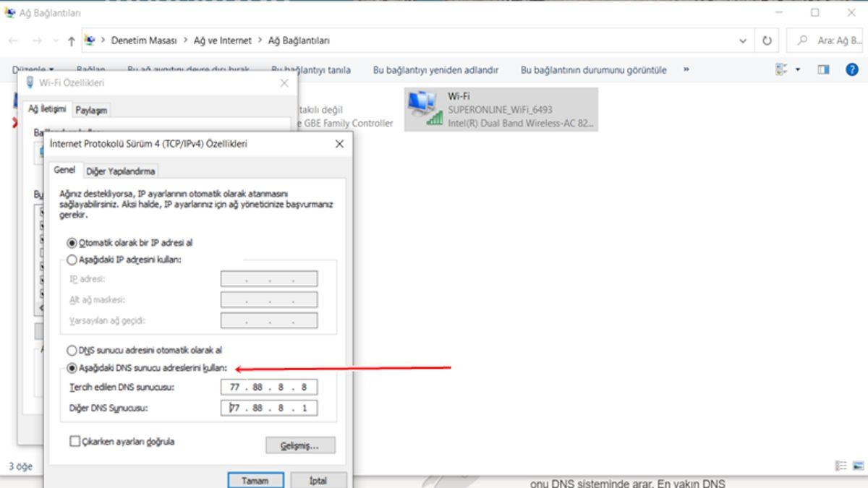Select 'Aşağıdaki IP adresini kullan' option
The image size is (868, 488).
(x=71, y=260)
